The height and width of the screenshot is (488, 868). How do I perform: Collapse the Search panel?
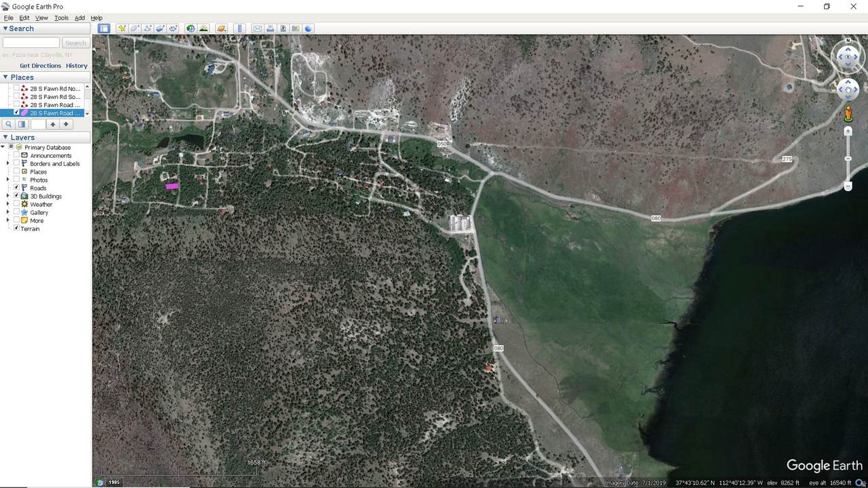(x=5, y=28)
